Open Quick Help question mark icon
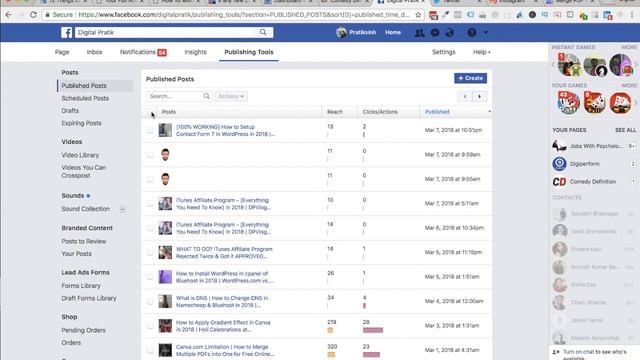This screenshot has height=360, width=640. click(x=471, y=32)
